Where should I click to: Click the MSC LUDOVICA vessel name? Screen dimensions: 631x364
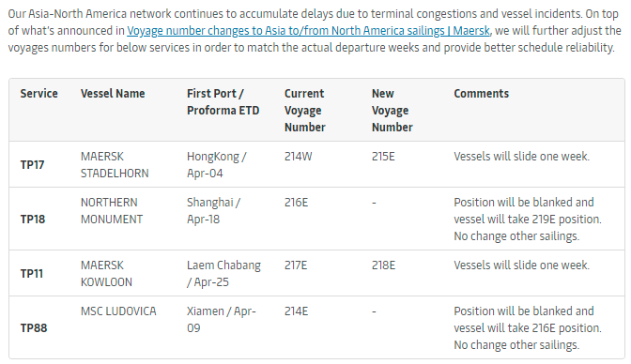coord(118,311)
